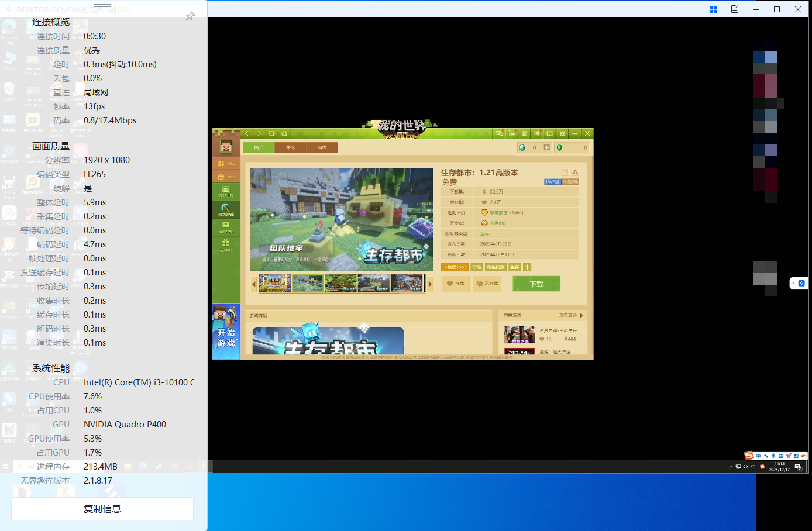Toggle the 推荐 heart button
This screenshot has width=812, height=531.
click(x=455, y=284)
